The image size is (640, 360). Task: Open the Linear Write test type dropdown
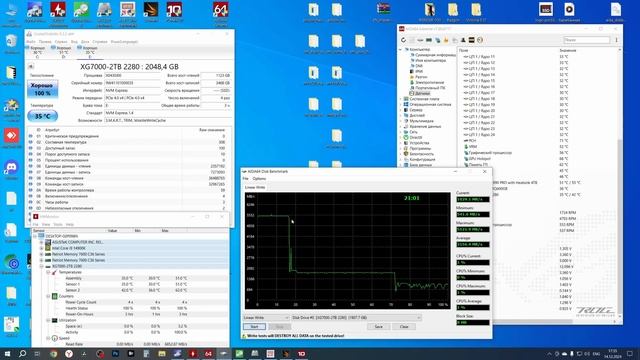[266, 318]
